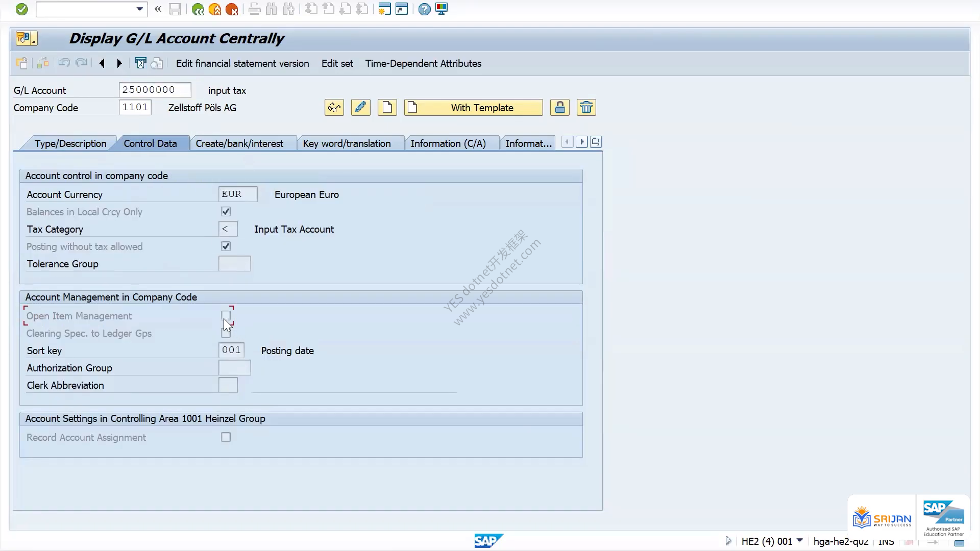Viewport: 980px width, 551px height.
Task: Toggle Balances in Local Crcy Only checkbox
Action: pyautogui.click(x=226, y=212)
